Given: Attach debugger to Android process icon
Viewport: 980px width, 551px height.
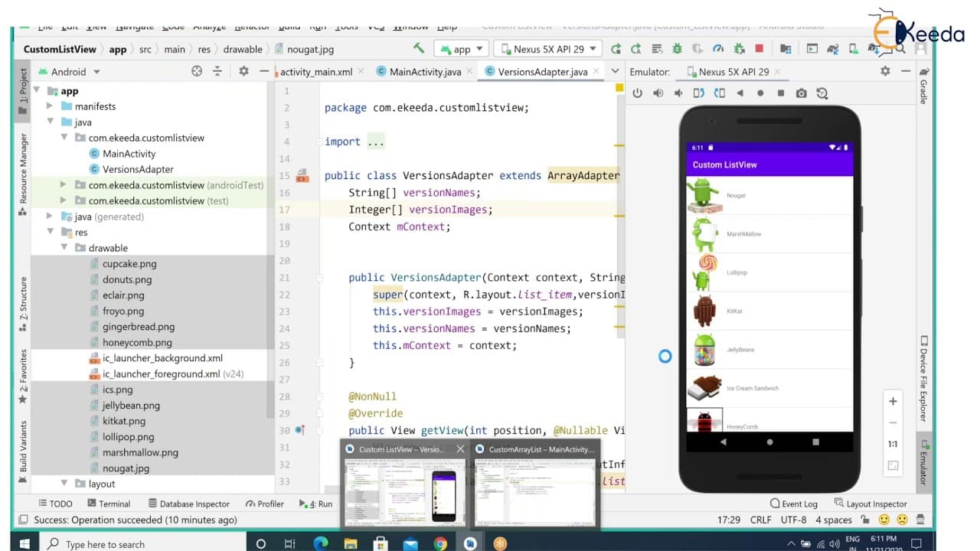Looking at the screenshot, I should point(739,49).
